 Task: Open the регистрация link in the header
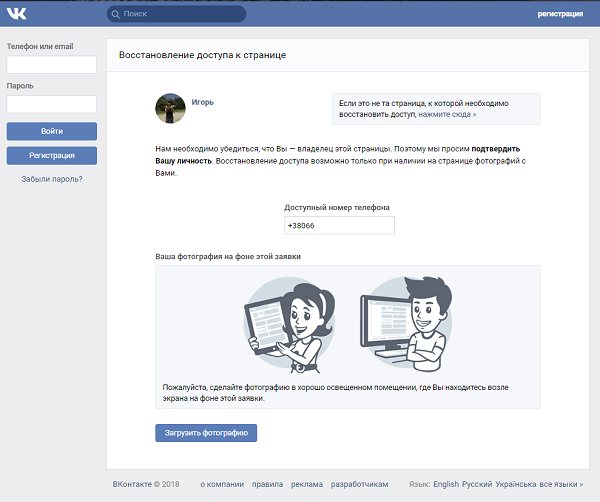pos(560,15)
